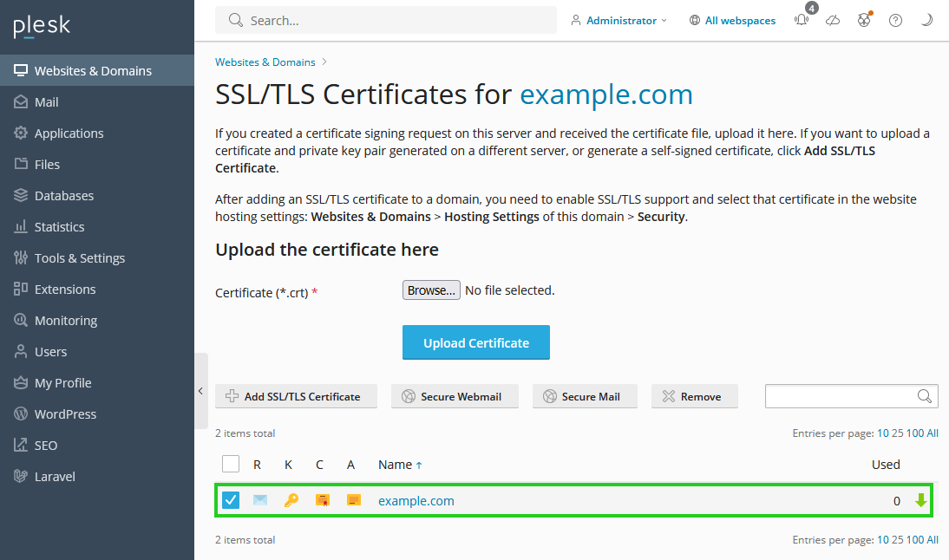949x560 pixels.
Task: Click the email icon in the certificate row
Action: (259, 500)
